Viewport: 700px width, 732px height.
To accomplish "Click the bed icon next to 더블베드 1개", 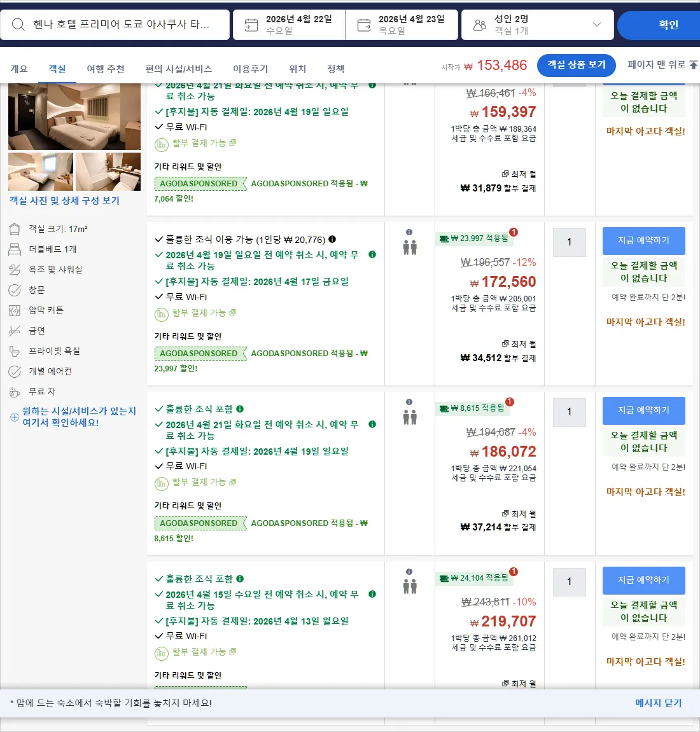I will click(15, 249).
